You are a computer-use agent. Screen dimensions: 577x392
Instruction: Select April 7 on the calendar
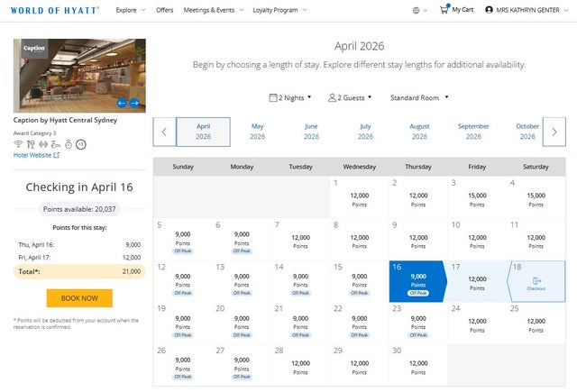click(300, 239)
